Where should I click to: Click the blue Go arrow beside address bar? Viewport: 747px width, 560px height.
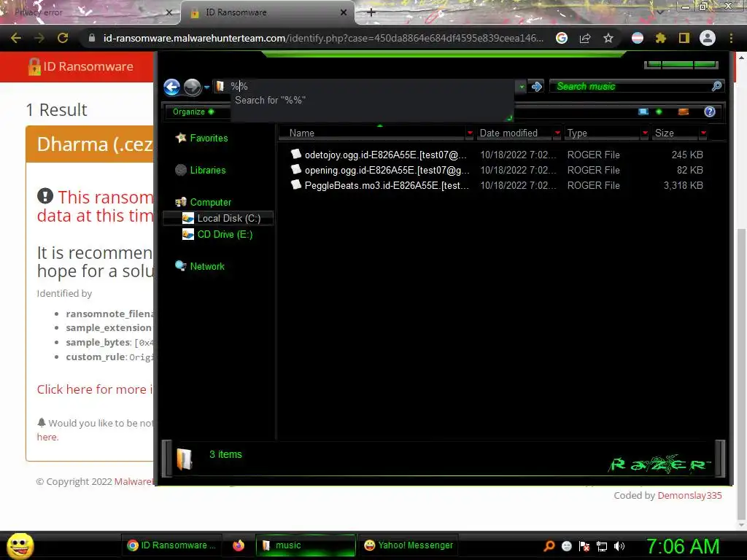click(x=536, y=86)
